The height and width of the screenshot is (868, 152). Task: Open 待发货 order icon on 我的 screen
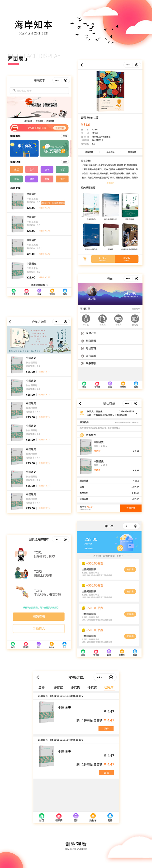click(x=102, y=318)
